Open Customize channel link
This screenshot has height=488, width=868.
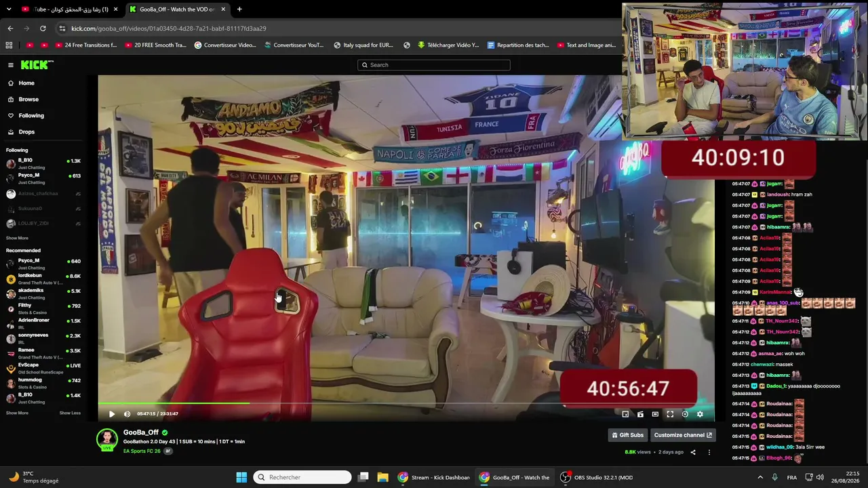[x=683, y=435]
